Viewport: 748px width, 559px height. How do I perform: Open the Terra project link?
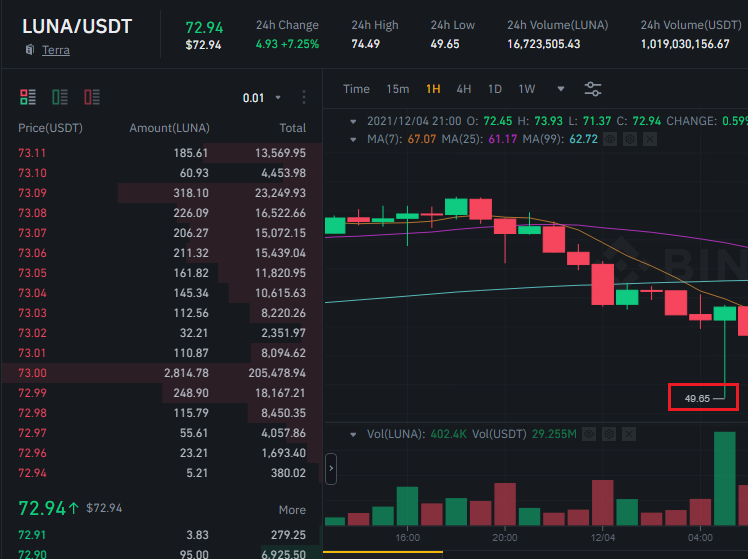point(56,50)
